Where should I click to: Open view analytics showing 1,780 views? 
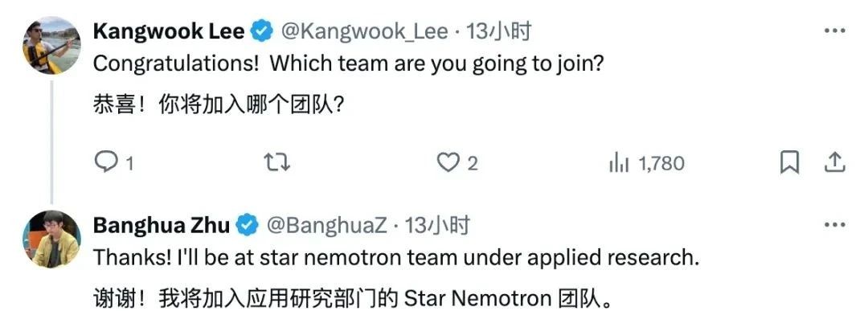(646, 163)
